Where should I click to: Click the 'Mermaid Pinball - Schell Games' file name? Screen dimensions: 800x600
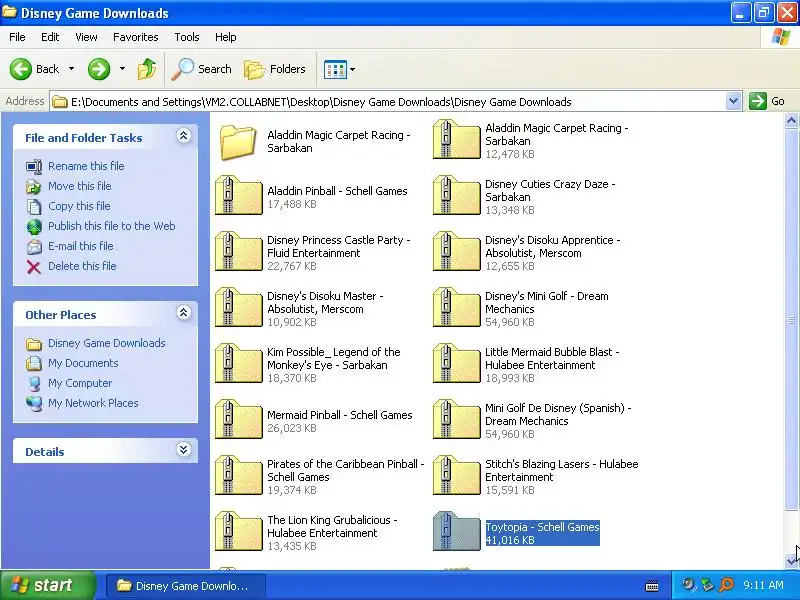coord(340,415)
